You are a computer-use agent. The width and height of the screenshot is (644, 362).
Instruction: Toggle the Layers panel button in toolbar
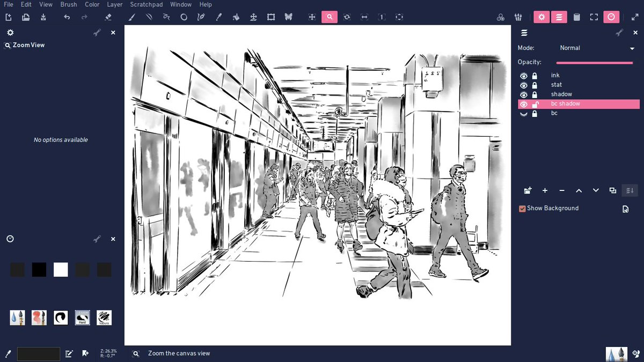point(559,17)
